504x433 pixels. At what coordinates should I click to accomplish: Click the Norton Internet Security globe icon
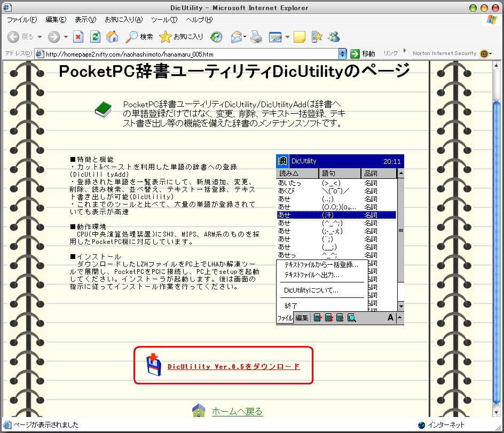484,54
